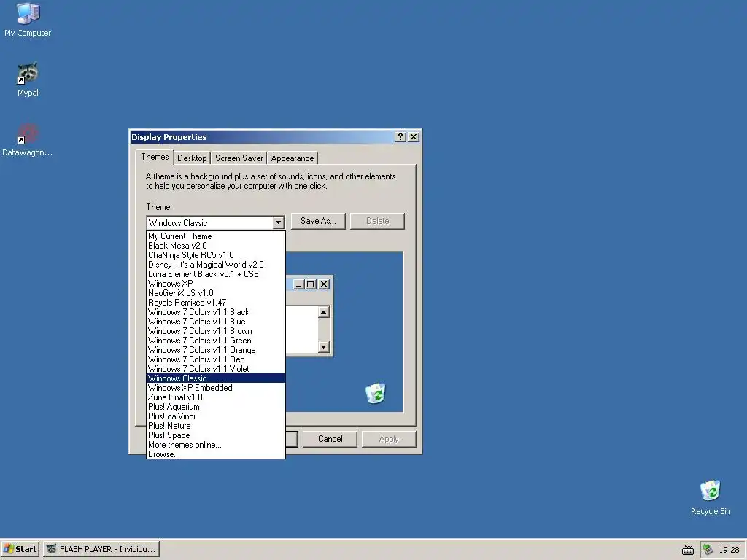Viewport: 747px width, 560px height.
Task: Open My Computer desktop icon
Action: (x=28, y=20)
